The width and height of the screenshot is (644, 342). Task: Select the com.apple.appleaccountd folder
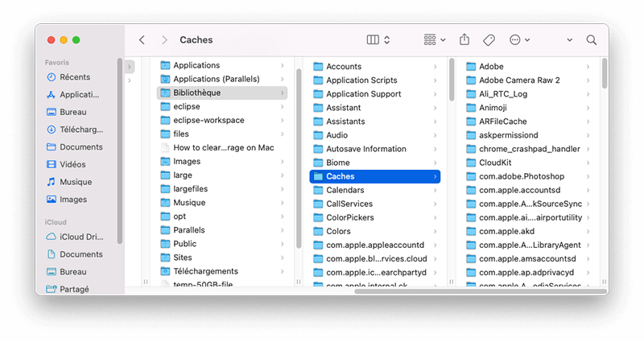[374, 245]
